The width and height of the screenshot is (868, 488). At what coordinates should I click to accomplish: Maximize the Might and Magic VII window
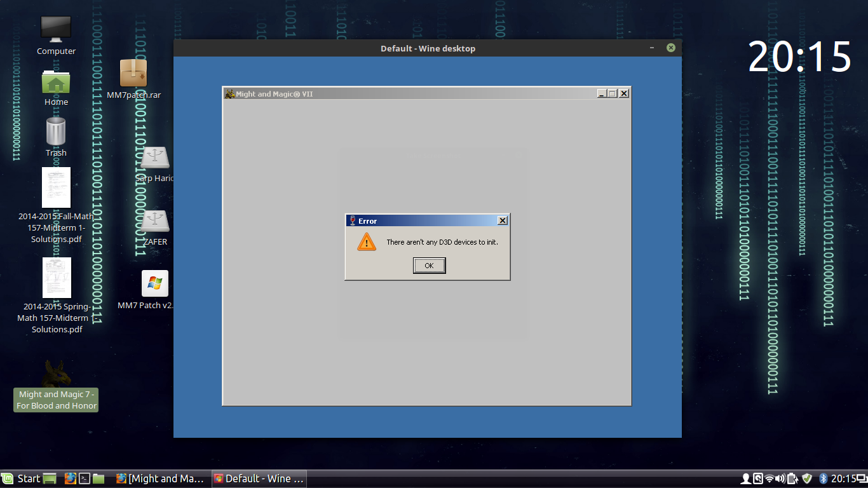tap(613, 93)
